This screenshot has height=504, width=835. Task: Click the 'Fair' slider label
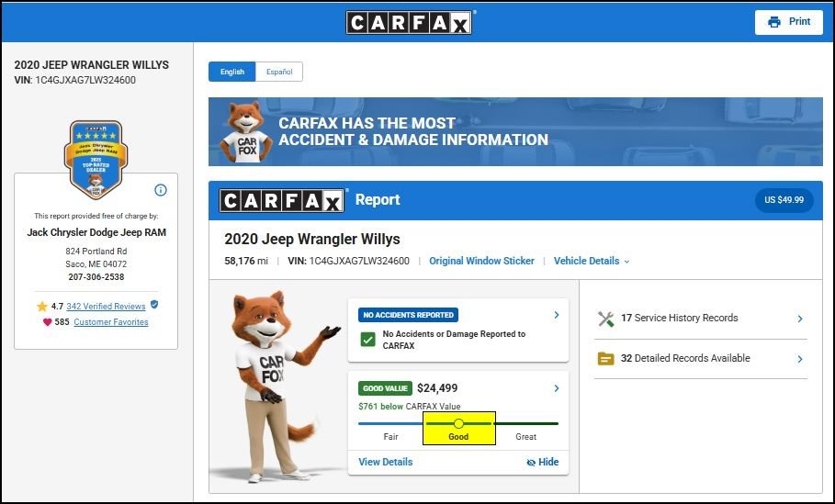(391, 436)
